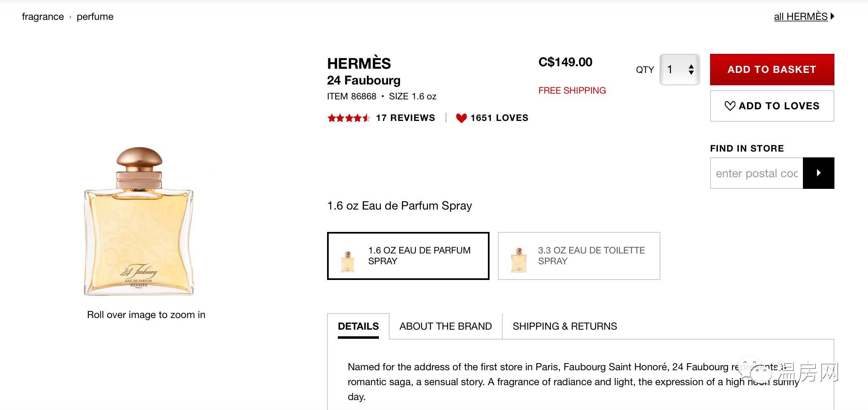Click the 17 Reviews link
Screen dimensions: 868x410
click(x=405, y=118)
